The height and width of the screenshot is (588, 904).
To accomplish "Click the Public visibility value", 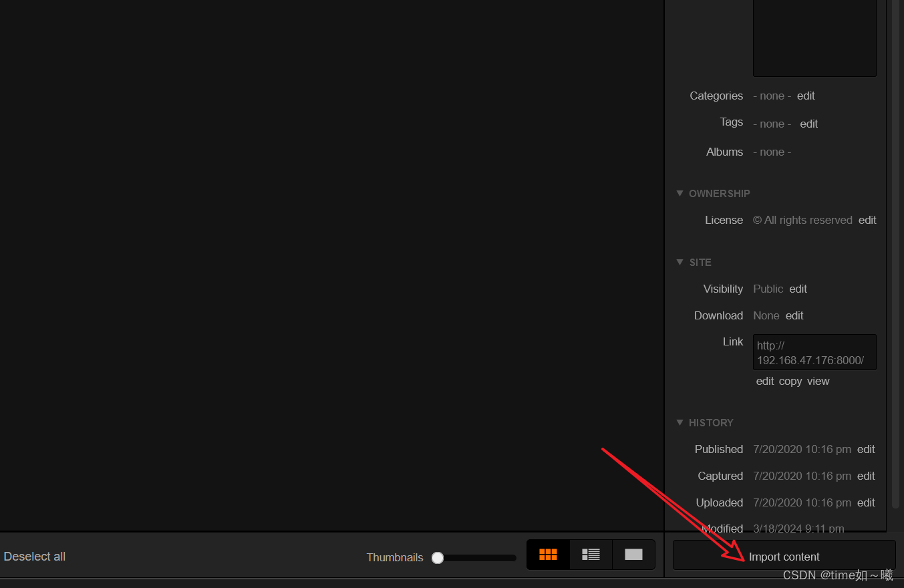I will [x=768, y=289].
